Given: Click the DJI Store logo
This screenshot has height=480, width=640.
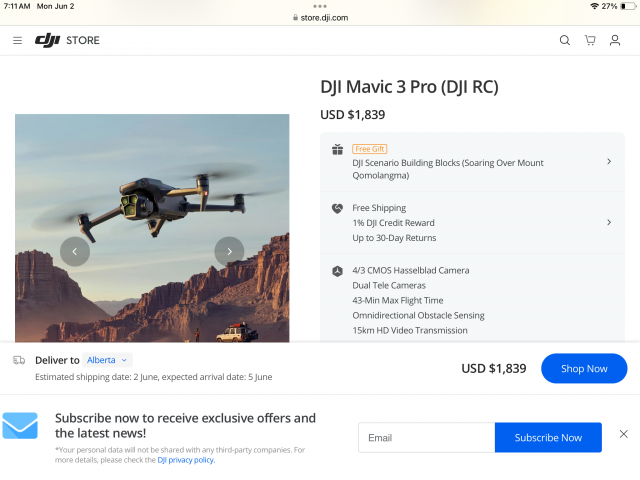Looking at the screenshot, I should [x=67, y=40].
